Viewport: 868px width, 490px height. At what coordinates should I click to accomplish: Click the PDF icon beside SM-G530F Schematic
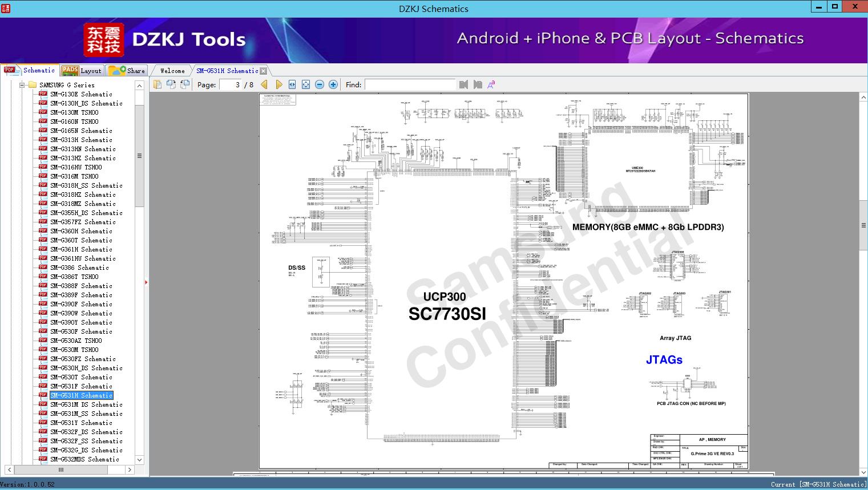43,331
